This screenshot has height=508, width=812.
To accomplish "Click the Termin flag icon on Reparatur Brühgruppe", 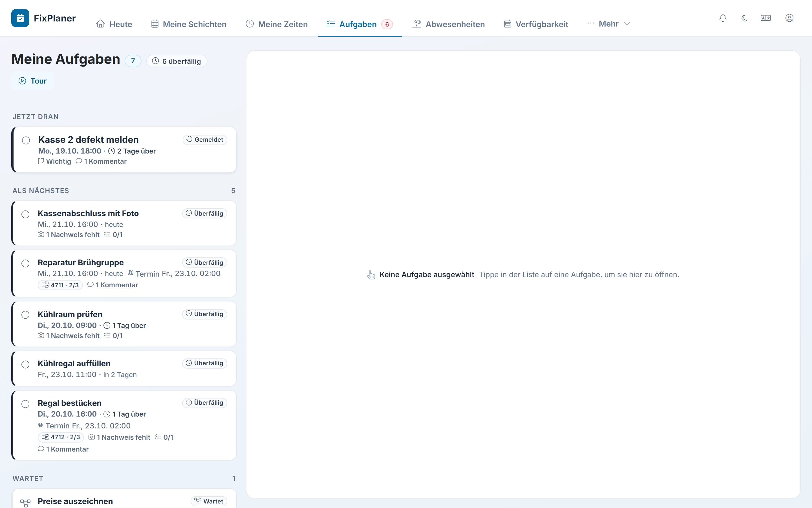I will click(x=131, y=273).
